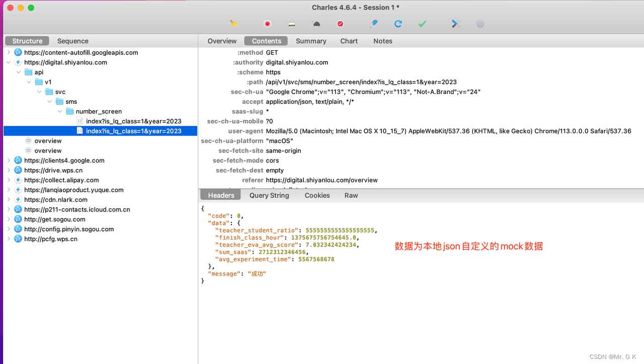Expand clients4.google.com host
The width and height of the screenshot is (644, 364).
tap(9, 161)
